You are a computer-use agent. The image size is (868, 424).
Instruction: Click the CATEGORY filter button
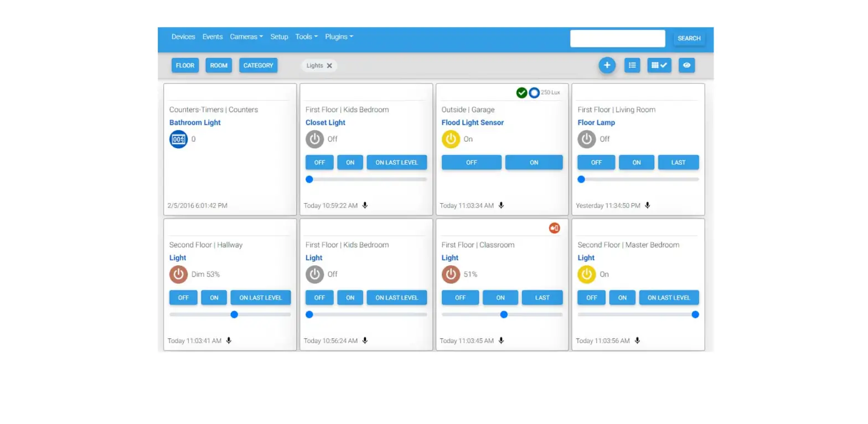click(259, 65)
